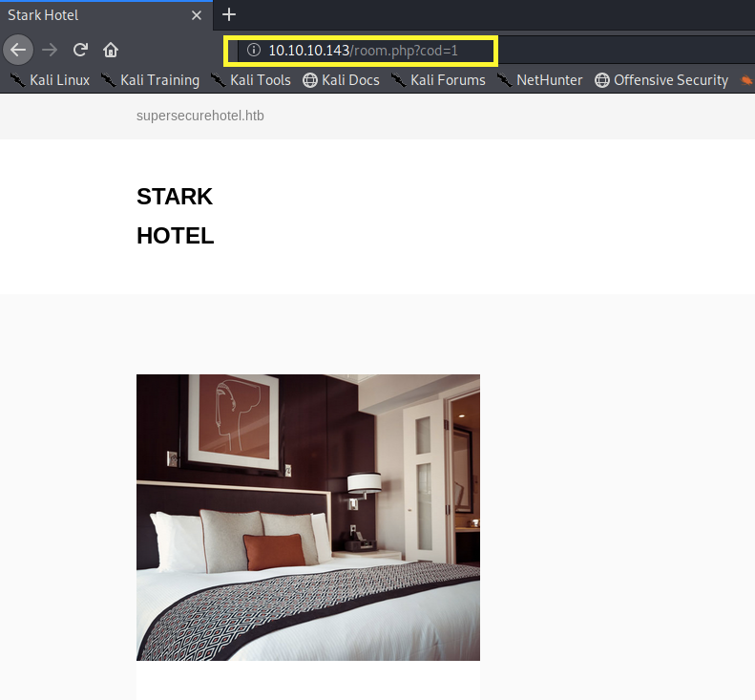Open the Offensive Security bookmark
Viewport: 755px width, 700px height.
tap(661, 80)
